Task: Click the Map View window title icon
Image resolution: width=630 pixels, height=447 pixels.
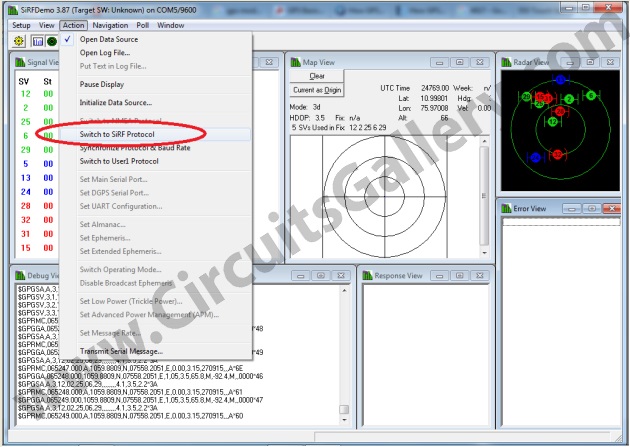Action: coord(294,62)
